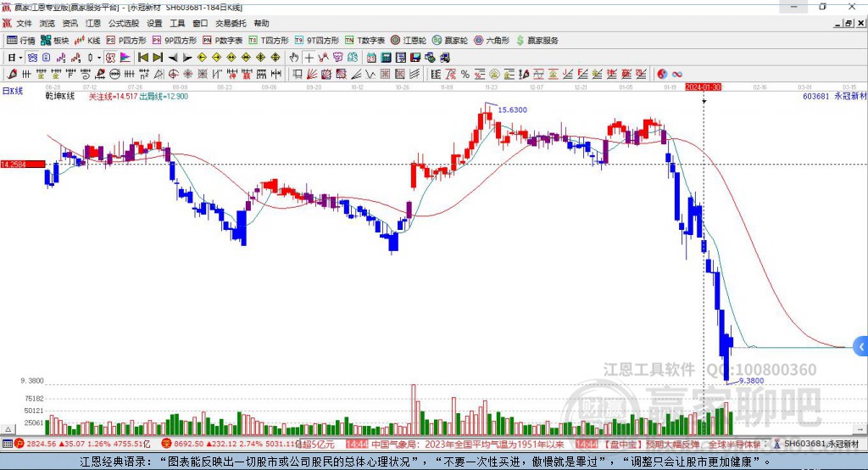The height and width of the screenshot is (470, 868).
Task: Select the black percent % tool
Action: pyautogui.click(x=465, y=75)
